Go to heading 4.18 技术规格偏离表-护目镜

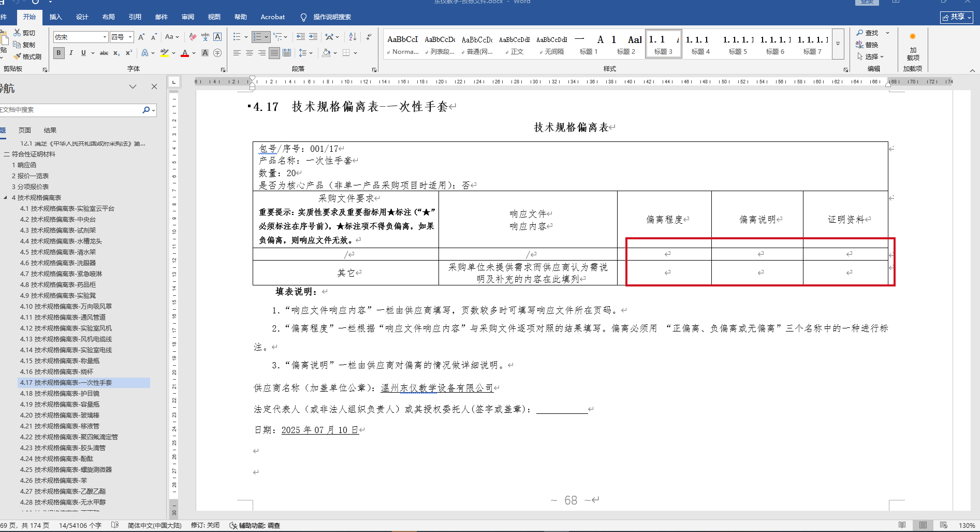tap(60, 393)
